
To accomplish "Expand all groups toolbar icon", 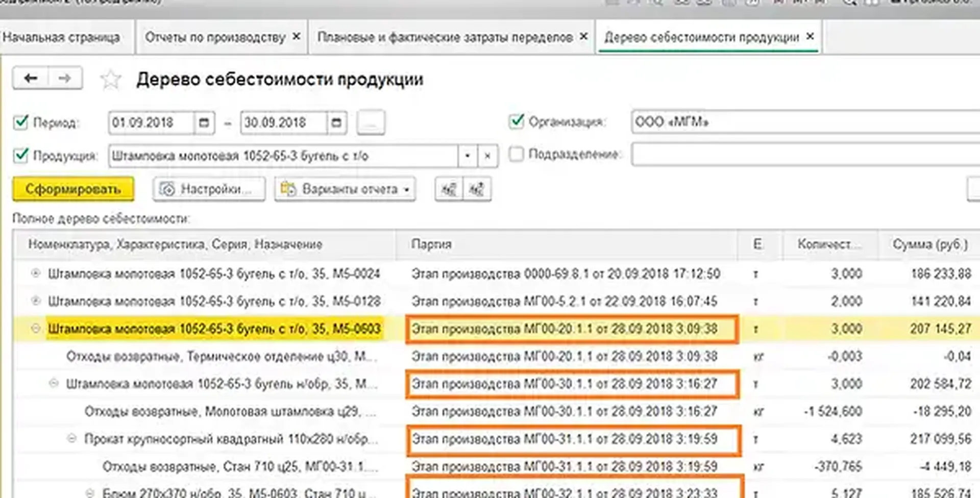I will pyautogui.click(x=477, y=189).
